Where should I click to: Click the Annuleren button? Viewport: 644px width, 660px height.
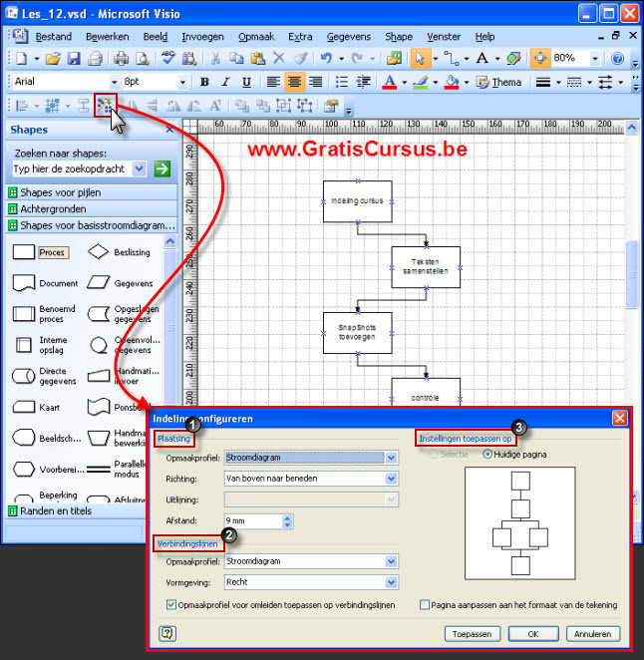point(592,634)
